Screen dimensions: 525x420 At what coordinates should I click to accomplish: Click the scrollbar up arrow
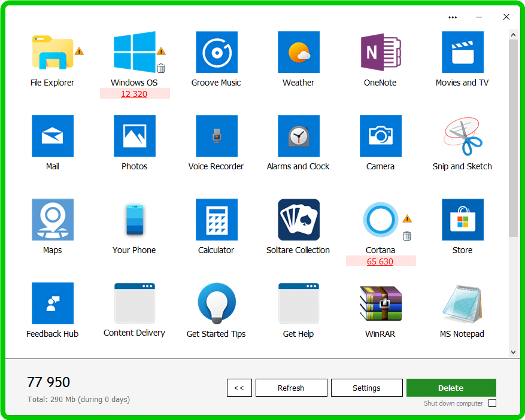513,35
